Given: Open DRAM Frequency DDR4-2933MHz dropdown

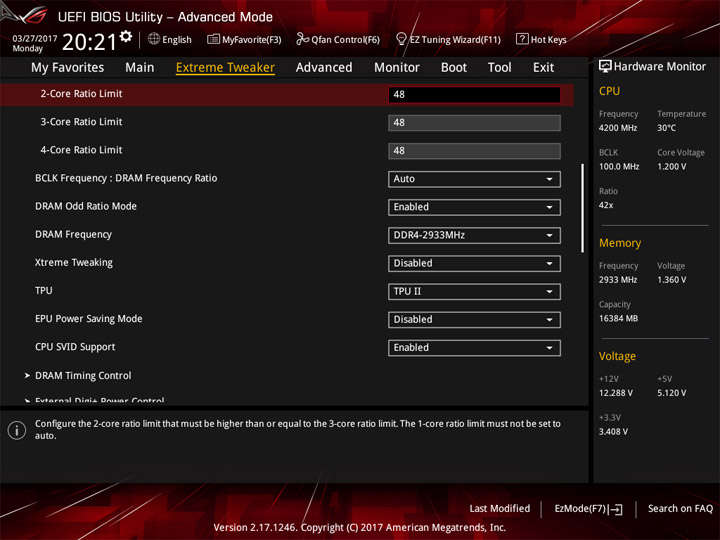Looking at the screenshot, I should coord(474,235).
